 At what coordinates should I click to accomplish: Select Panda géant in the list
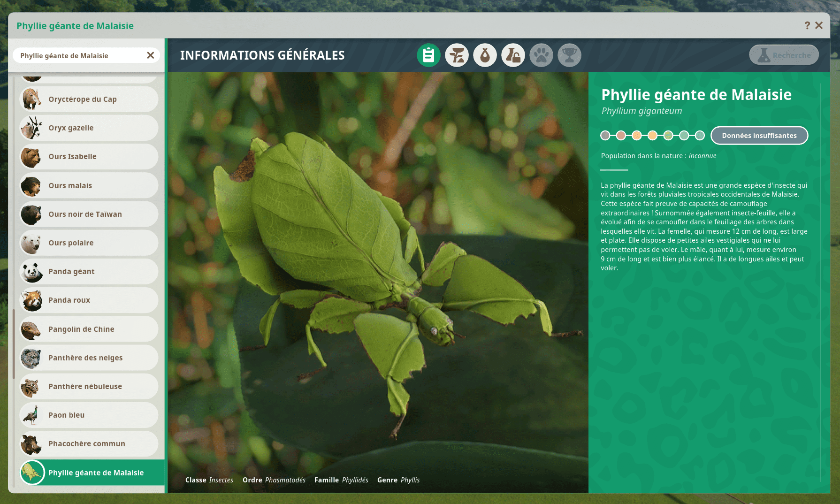(89, 271)
